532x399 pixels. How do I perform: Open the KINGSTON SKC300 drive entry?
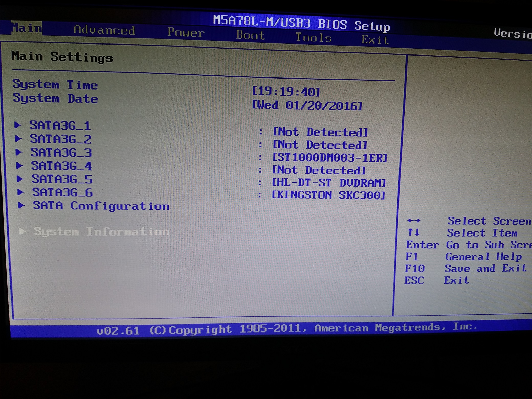tap(328, 195)
